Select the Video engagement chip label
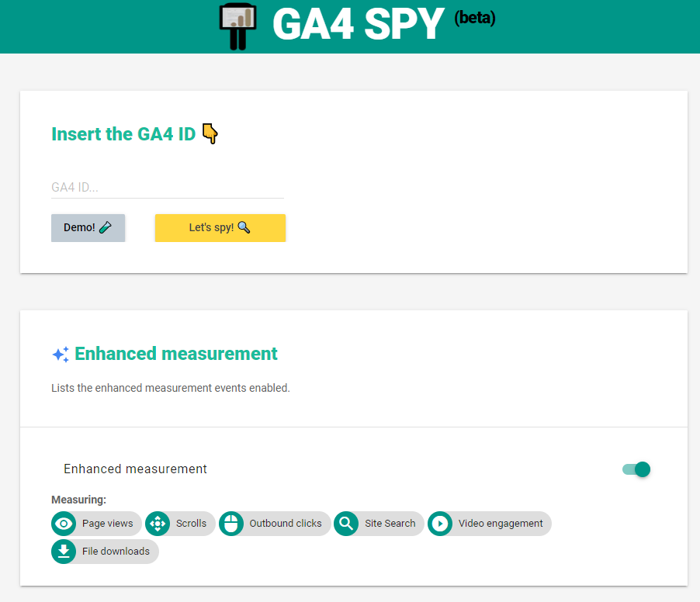The height and width of the screenshot is (602, 700). pos(501,524)
